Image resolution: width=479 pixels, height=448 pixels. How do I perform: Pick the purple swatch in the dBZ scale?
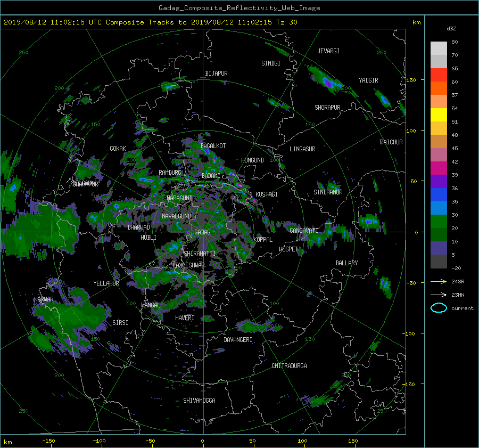439,181
